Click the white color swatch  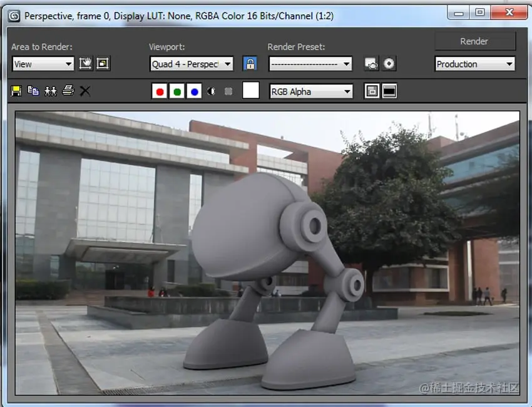[x=251, y=90]
